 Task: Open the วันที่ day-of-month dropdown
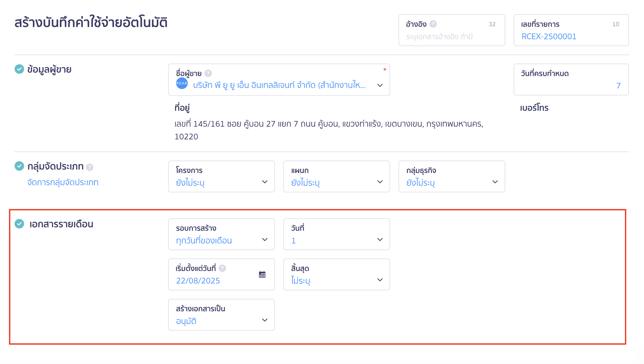tap(337, 234)
